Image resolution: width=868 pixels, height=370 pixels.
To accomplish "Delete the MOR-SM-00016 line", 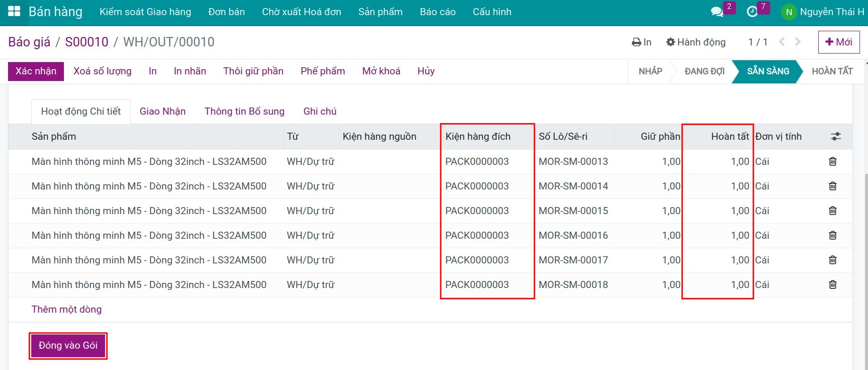I will pyautogui.click(x=833, y=235).
